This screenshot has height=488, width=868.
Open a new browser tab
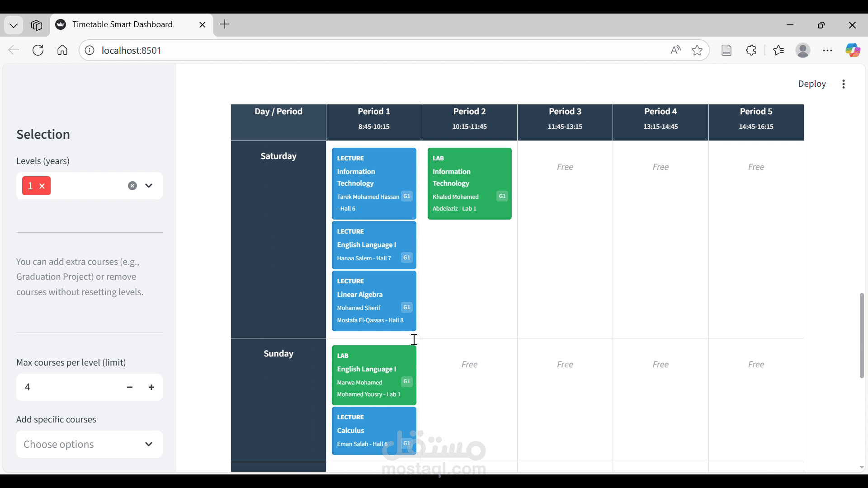click(x=225, y=24)
